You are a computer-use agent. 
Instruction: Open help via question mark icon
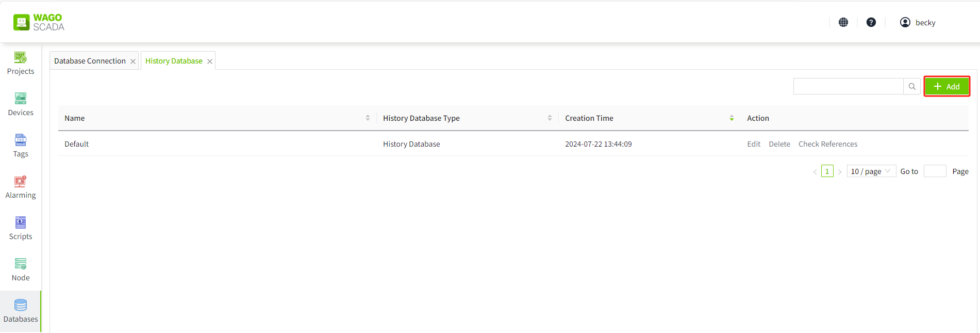tap(871, 22)
